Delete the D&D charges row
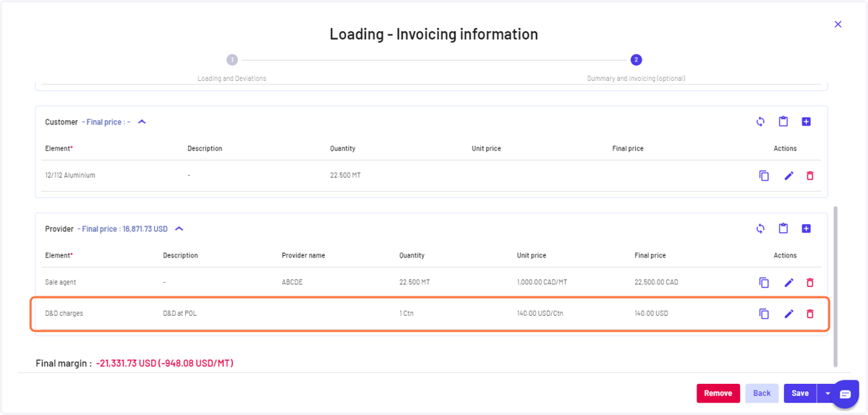Image resolution: width=868 pixels, height=415 pixels. (x=810, y=314)
